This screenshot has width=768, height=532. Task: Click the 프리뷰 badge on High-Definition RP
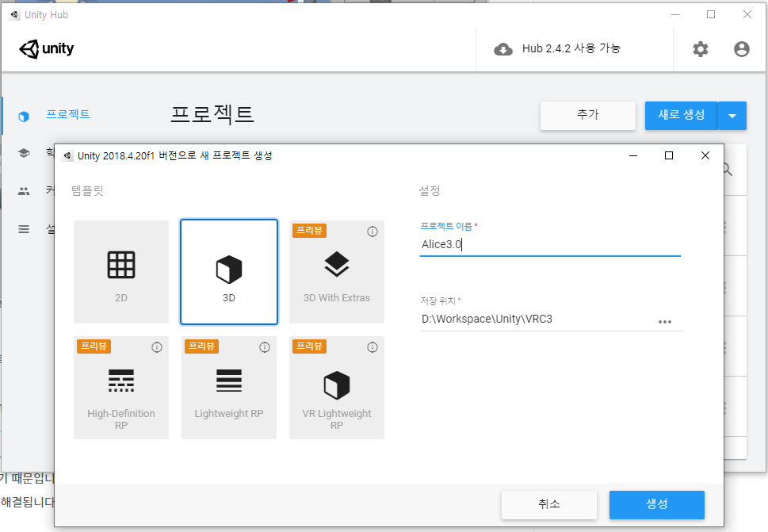click(x=94, y=346)
